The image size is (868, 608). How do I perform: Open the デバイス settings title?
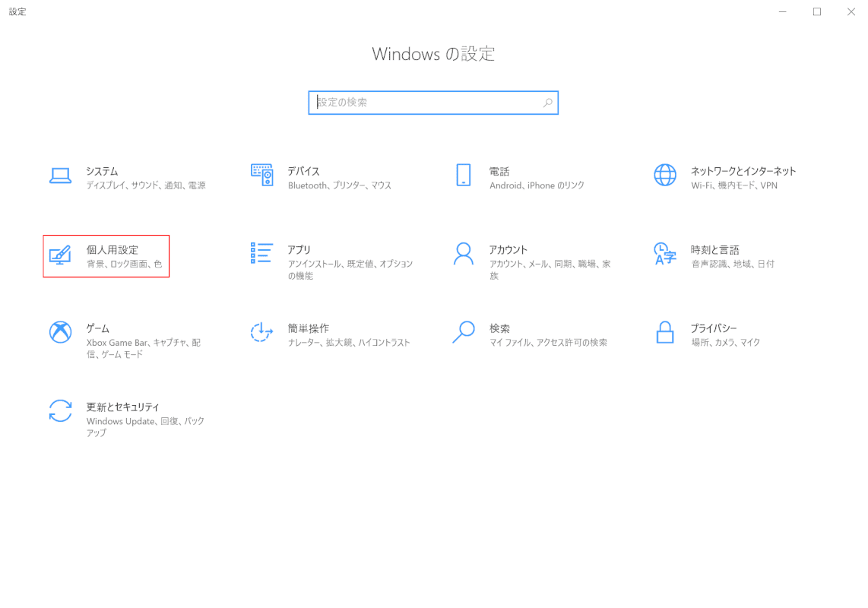(x=304, y=171)
